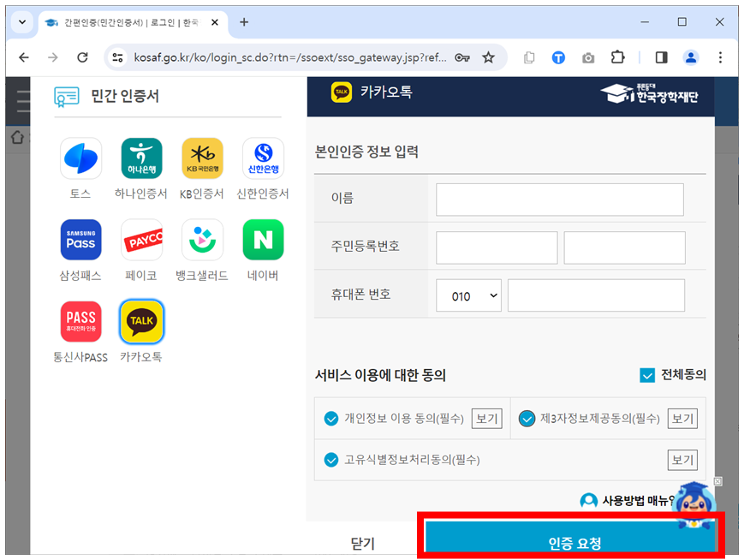
Task: Open the 010 phone prefix dropdown
Action: point(469,295)
